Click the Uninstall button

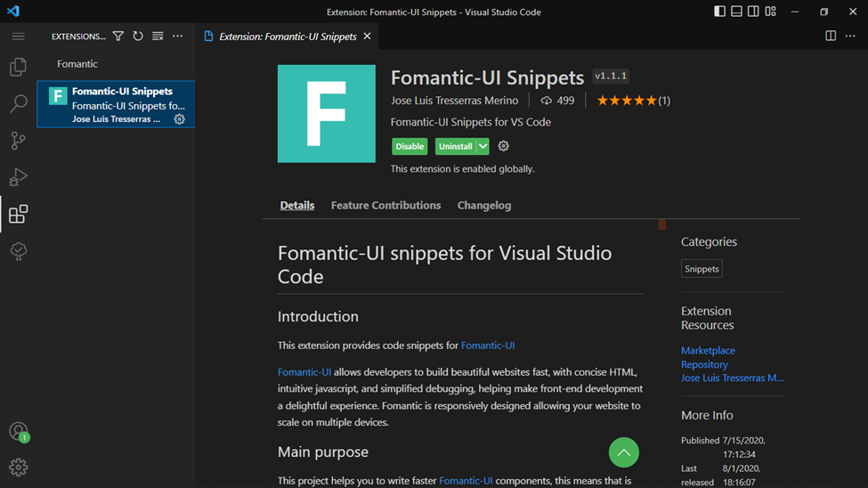click(x=456, y=146)
